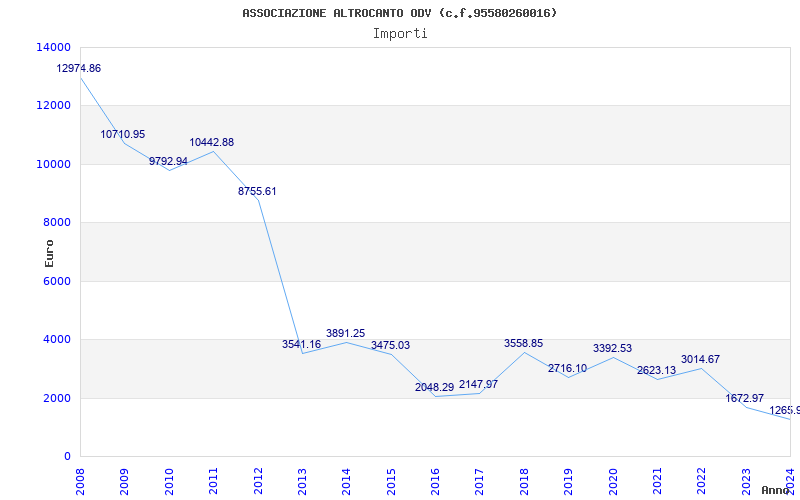Image resolution: width=800 pixels, height=500 pixels.
Task: Click the Euro y-axis label
Action: pos(49,252)
